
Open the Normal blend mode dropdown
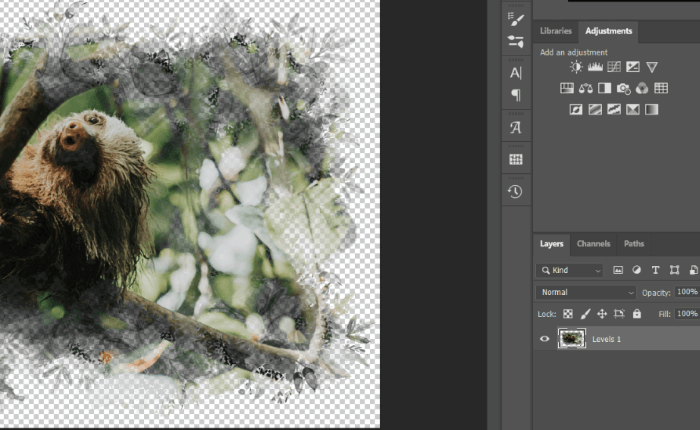tap(586, 292)
